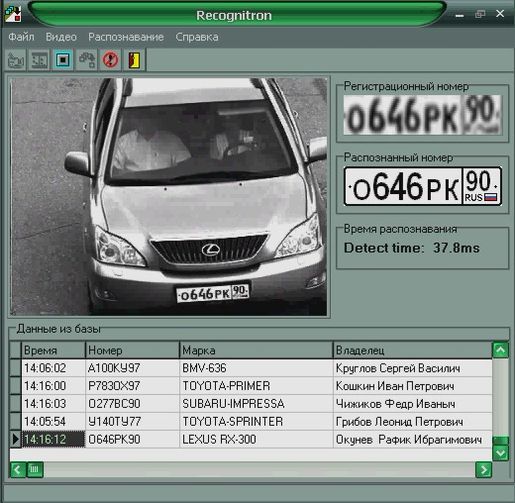Viewport: 515px width, 503px height.
Task: Select the SUBARU-IMPRESSA cell
Action: tap(256, 404)
